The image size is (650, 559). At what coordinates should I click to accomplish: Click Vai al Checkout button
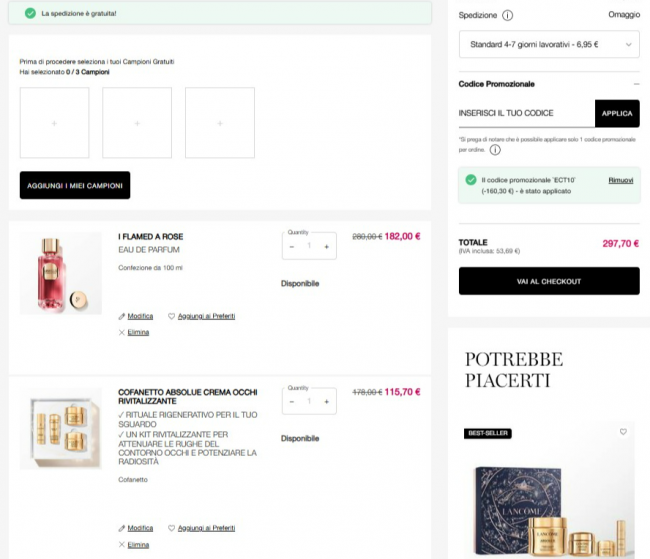click(549, 282)
